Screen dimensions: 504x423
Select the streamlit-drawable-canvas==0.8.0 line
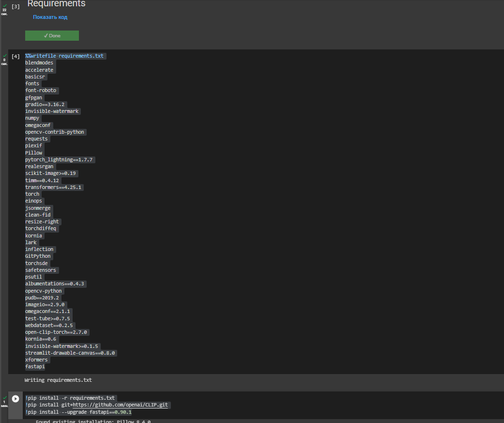point(70,353)
